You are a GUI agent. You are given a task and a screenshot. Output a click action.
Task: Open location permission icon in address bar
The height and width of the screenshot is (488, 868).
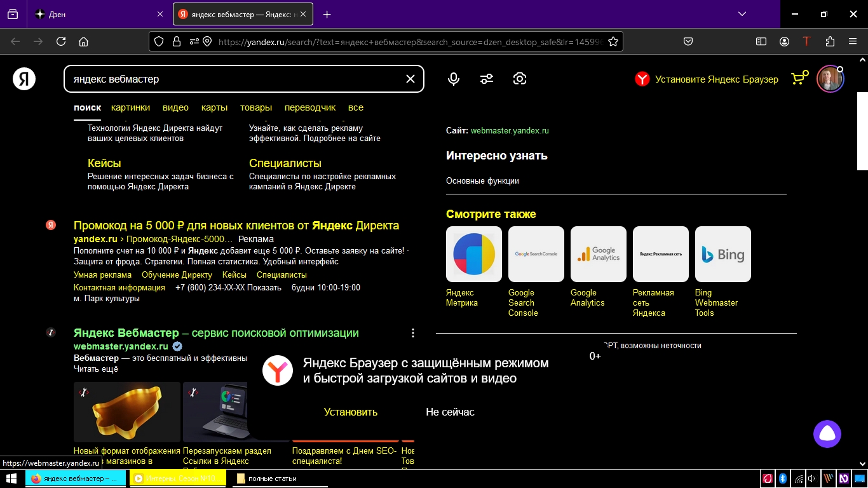tap(207, 41)
